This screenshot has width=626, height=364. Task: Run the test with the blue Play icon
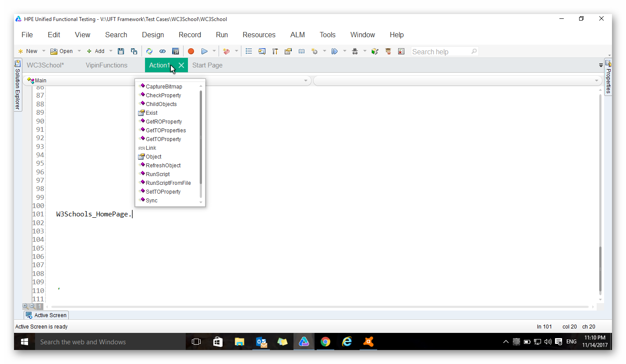click(204, 51)
